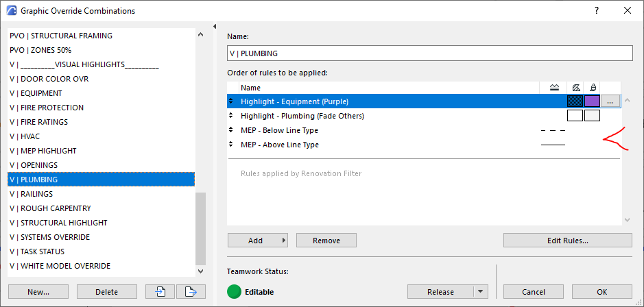This screenshot has height=307, width=644.
Task: Click the grey surface swatch for Plumbing rule
Action: (x=593, y=116)
